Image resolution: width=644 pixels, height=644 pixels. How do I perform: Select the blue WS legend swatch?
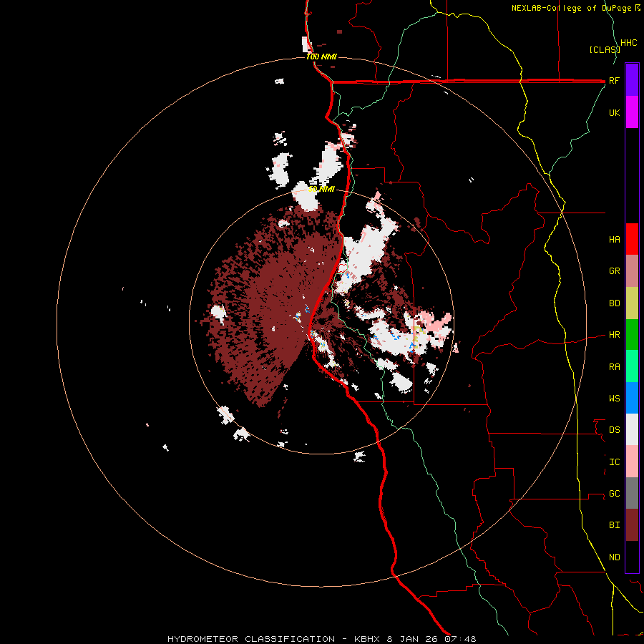point(632,398)
